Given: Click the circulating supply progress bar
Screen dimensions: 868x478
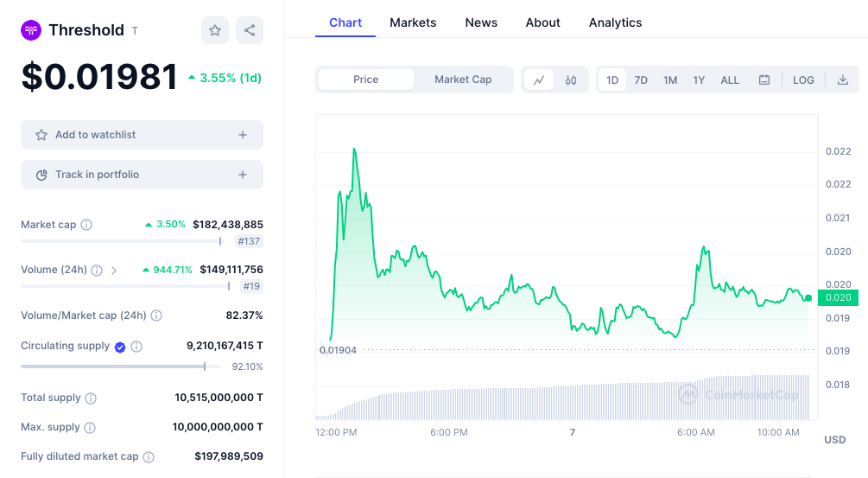Looking at the screenshot, I should point(121,366).
